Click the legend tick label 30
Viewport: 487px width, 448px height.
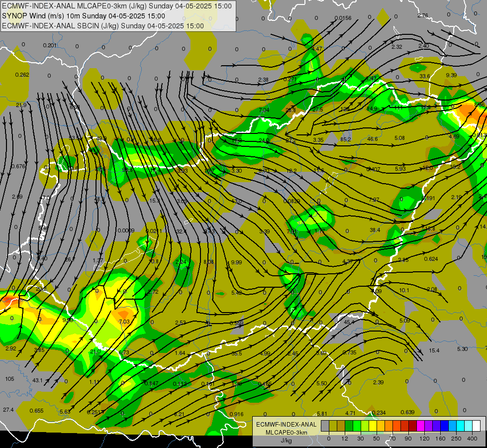click(360, 439)
